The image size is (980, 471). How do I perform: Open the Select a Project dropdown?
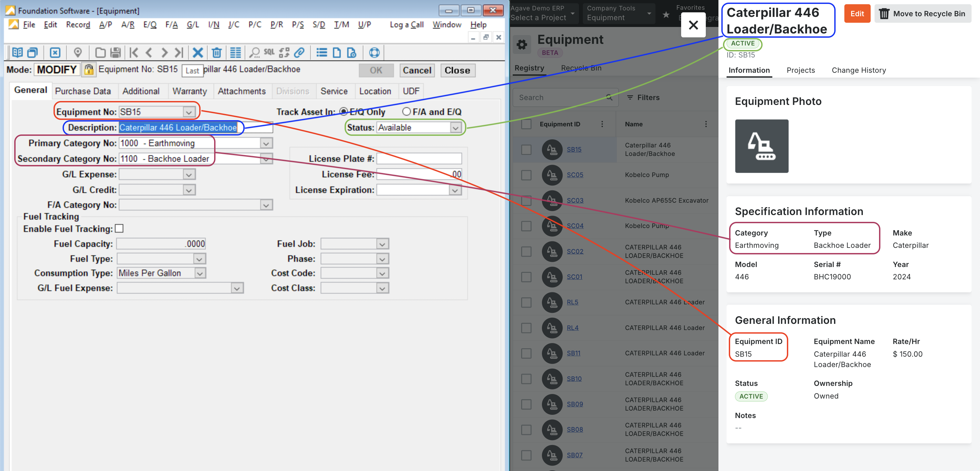[x=543, y=14]
